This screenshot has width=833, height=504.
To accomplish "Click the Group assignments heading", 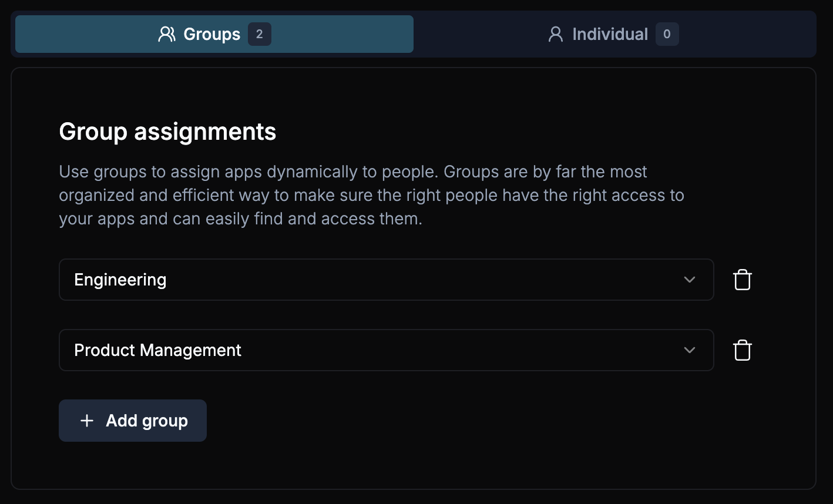I will 167,132.
